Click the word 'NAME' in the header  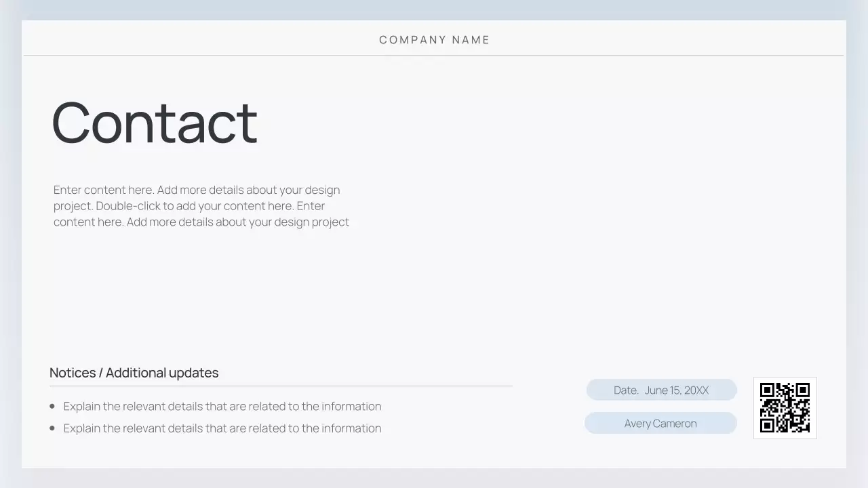tap(471, 40)
